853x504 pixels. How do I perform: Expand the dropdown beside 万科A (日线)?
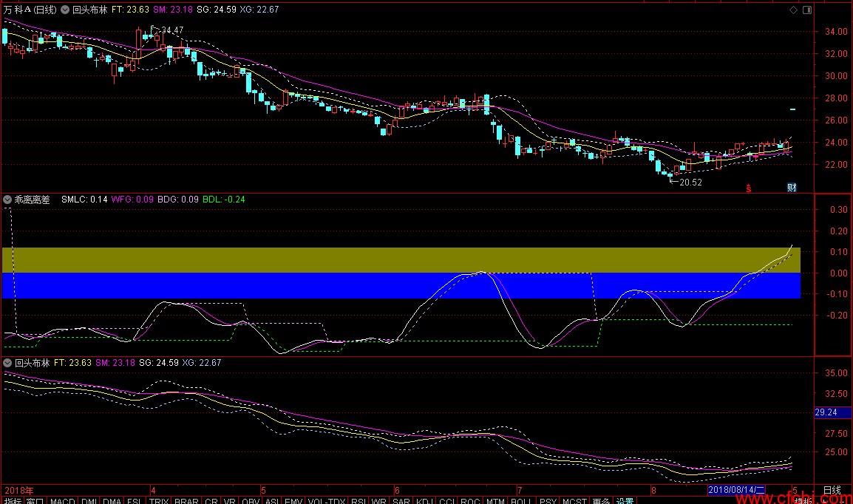coord(65,10)
